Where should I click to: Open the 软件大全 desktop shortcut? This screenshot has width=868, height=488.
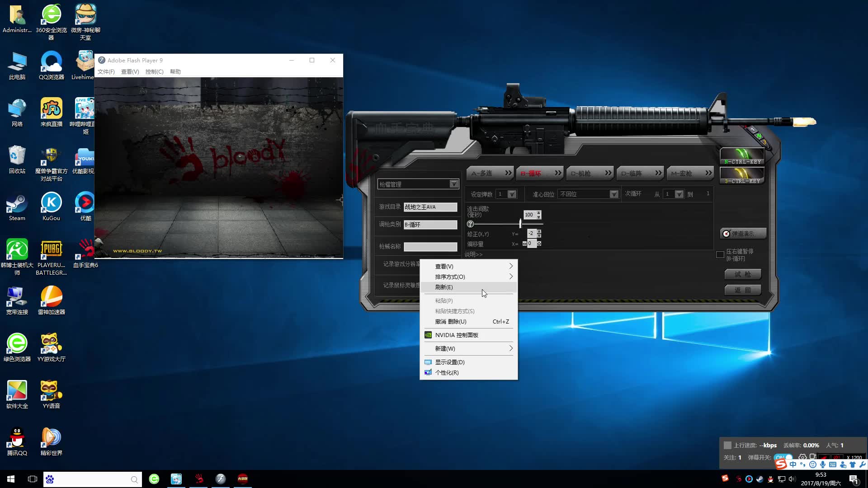click(17, 394)
